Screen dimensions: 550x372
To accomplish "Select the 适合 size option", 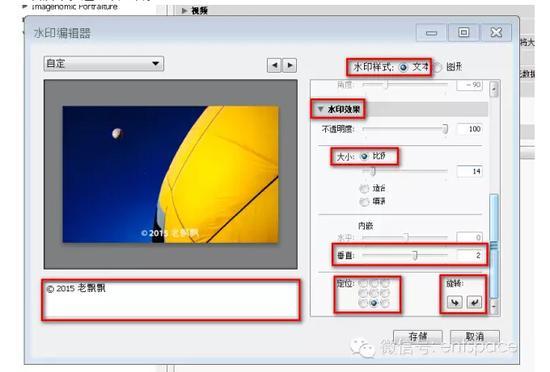I will [x=364, y=189].
